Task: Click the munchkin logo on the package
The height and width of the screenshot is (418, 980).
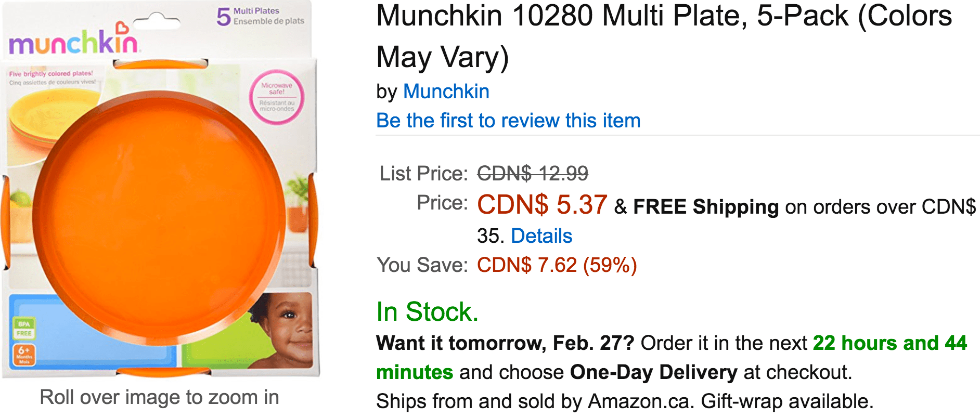Action: 73,42
